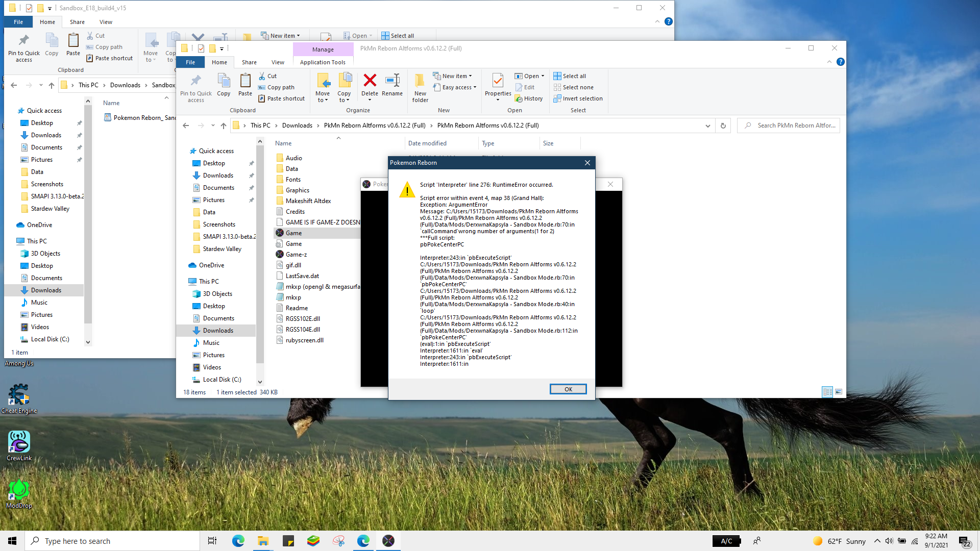This screenshot has width=980, height=551.
Task: Select the Readme file
Action: (x=297, y=308)
